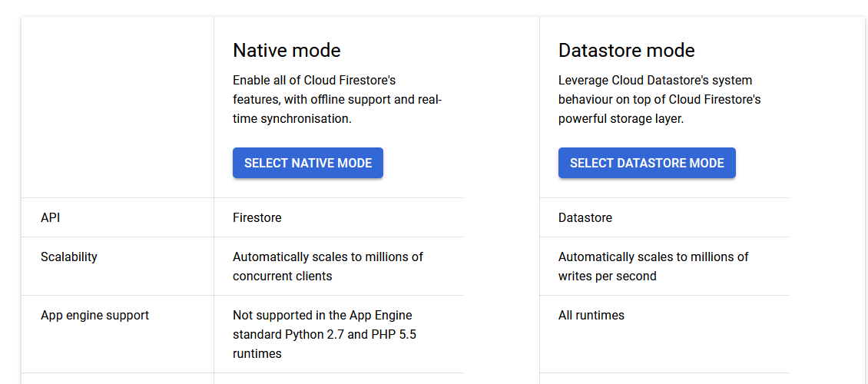Click 'Automatically scales to millions of writes per second'
The height and width of the screenshot is (384, 868).
click(653, 266)
